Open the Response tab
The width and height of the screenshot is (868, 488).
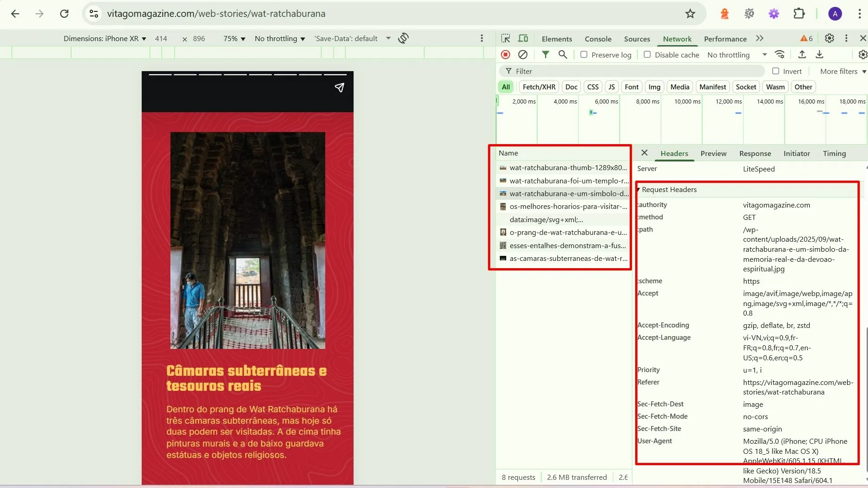(x=755, y=154)
